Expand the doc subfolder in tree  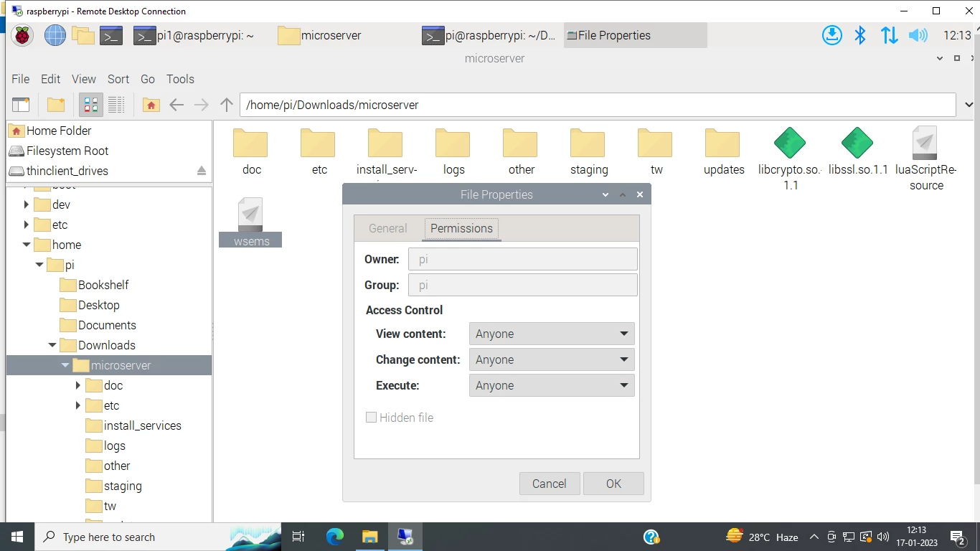click(78, 385)
